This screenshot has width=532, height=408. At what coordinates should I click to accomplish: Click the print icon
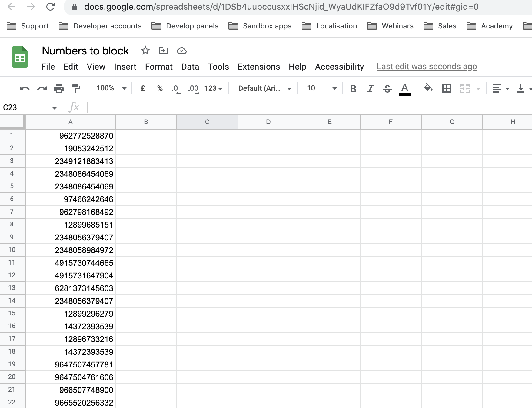pyautogui.click(x=59, y=88)
